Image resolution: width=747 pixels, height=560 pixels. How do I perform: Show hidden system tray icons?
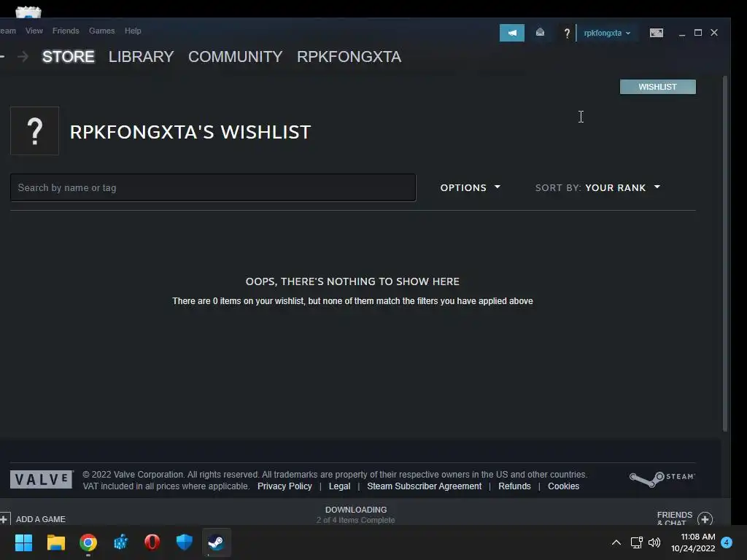pyautogui.click(x=616, y=542)
